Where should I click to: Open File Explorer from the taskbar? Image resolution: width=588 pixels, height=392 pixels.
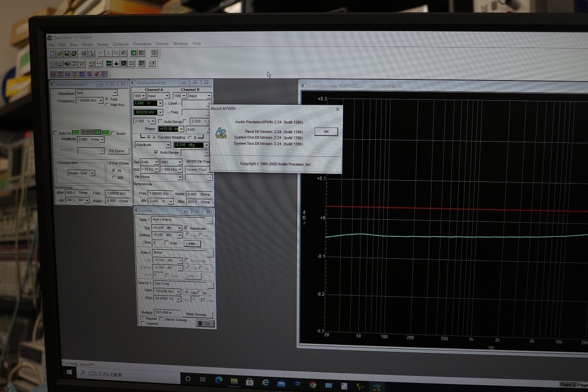tap(234, 381)
